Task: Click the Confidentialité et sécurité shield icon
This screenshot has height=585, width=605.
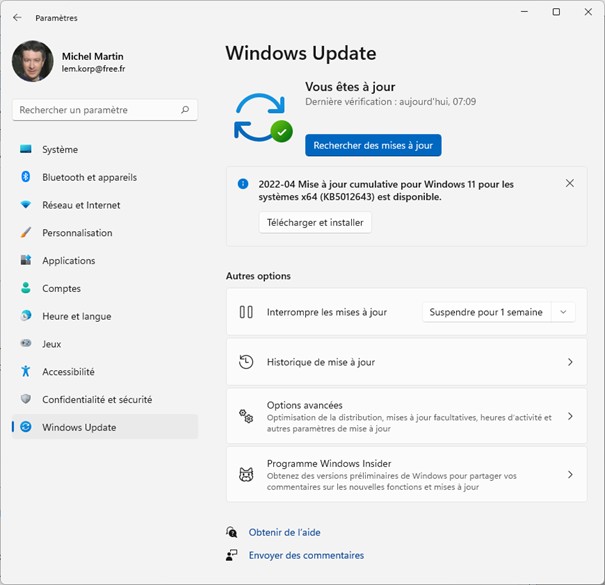Action: click(26, 399)
